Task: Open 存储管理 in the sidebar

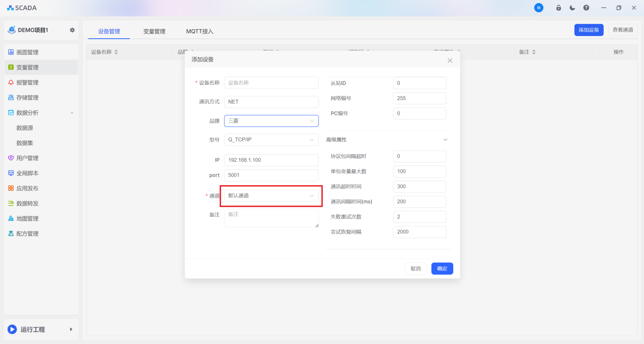Action: coord(28,98)
